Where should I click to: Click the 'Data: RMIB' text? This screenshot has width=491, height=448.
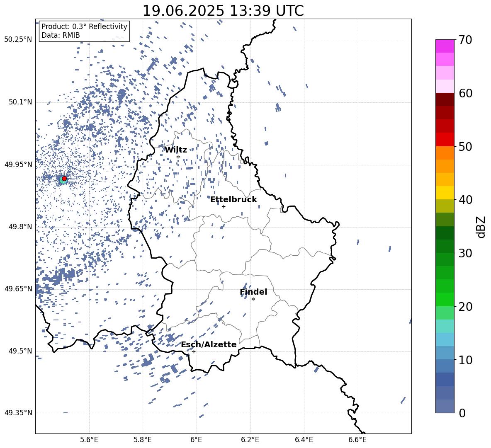point(61,35)
